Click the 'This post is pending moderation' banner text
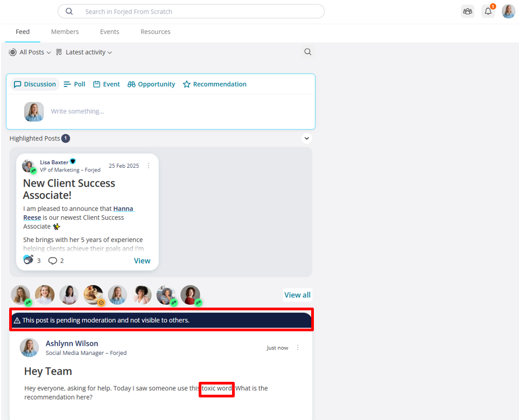This screenshot has width=519, height=420. pyautogui.click(x=106, y=321)
